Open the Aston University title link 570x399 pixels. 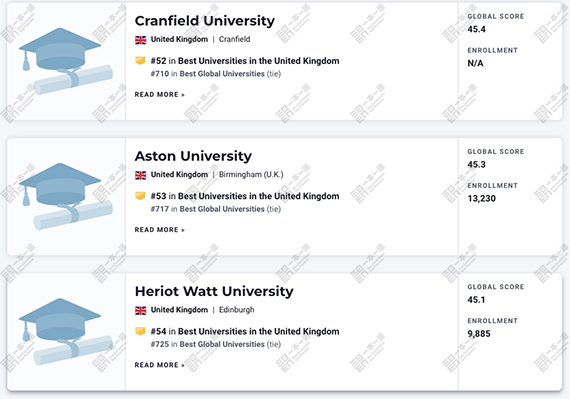click(x=193, y=156)
